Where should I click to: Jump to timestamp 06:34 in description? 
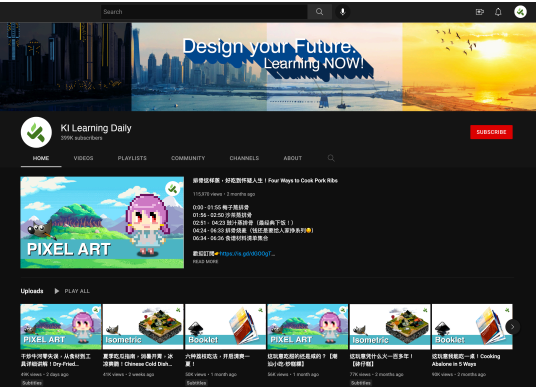click(199, 238)
